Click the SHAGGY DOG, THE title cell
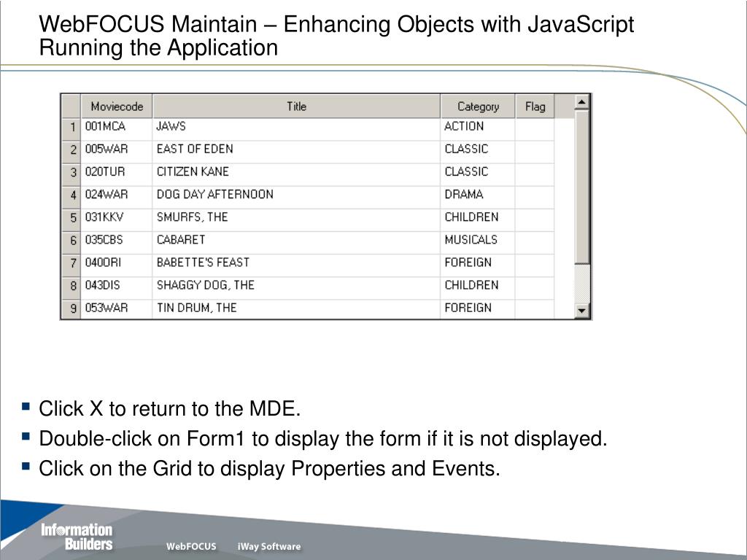The height and width of the screenshot is (560, 747). click(x=296, y=287)
